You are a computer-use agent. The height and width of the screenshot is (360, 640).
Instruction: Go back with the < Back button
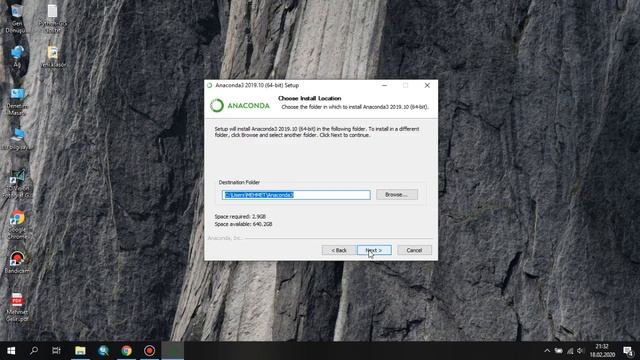point(339,250)
